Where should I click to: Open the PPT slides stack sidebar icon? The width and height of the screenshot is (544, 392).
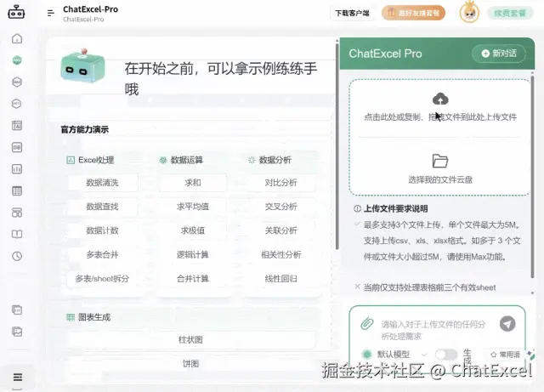coord(17,310)
